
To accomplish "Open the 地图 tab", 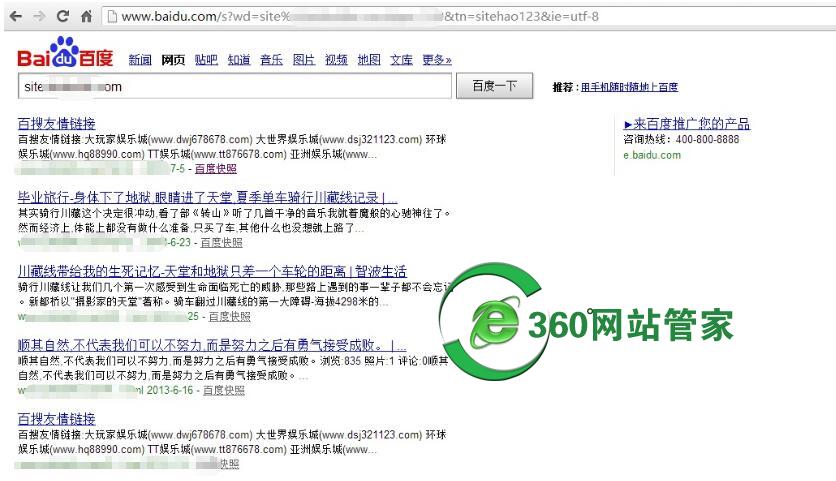I will coord(369,60).
